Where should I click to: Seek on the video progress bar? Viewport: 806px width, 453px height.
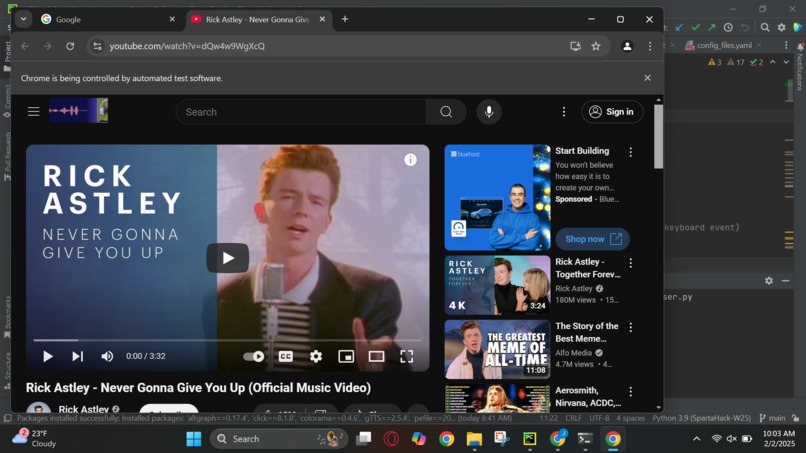coord(228,340)
